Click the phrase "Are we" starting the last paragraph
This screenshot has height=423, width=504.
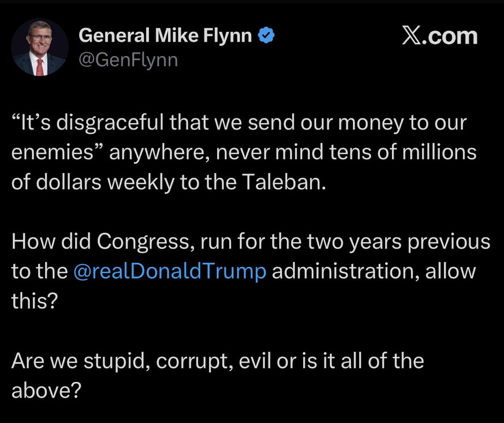coord(39,361)
